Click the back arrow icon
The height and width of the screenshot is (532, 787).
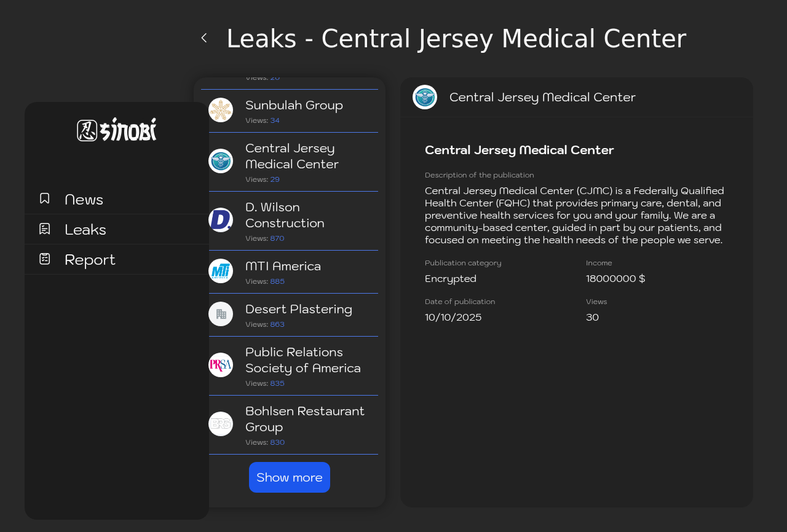click(x=204, y=38)
